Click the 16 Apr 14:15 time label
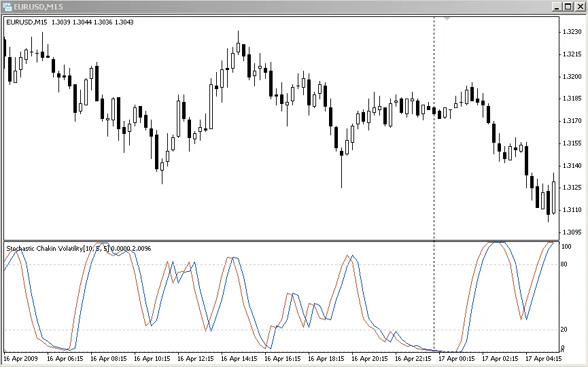 (239, 357)
